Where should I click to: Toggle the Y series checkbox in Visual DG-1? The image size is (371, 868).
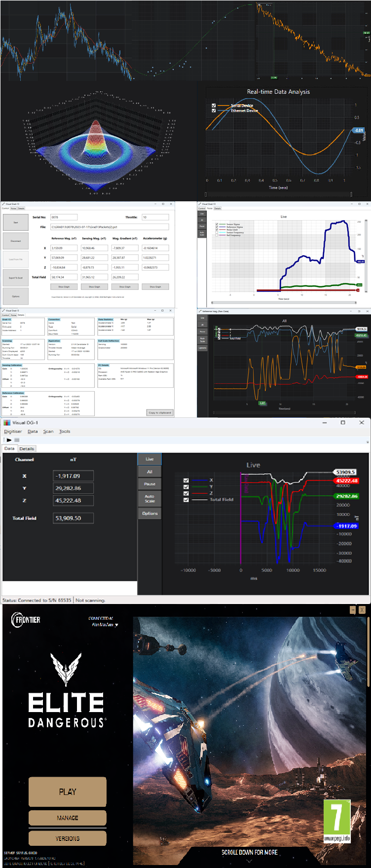(186, 487)
